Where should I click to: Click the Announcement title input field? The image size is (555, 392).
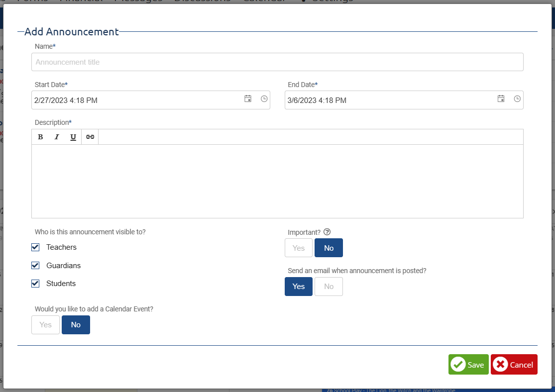(x=277, y=62)
